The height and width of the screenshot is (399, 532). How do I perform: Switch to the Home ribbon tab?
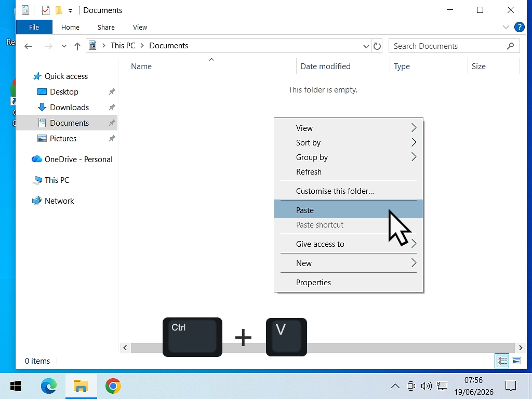70,27
